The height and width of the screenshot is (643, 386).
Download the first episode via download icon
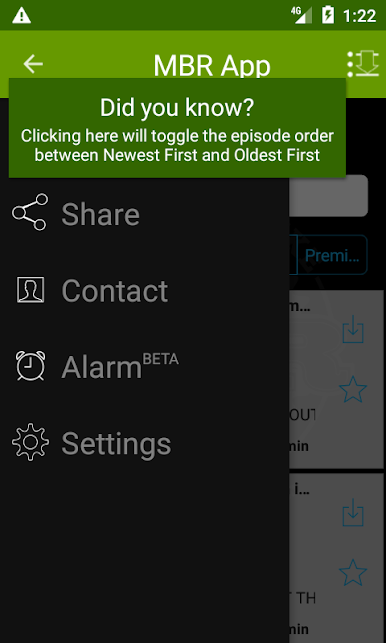click(x=353, y=331)
